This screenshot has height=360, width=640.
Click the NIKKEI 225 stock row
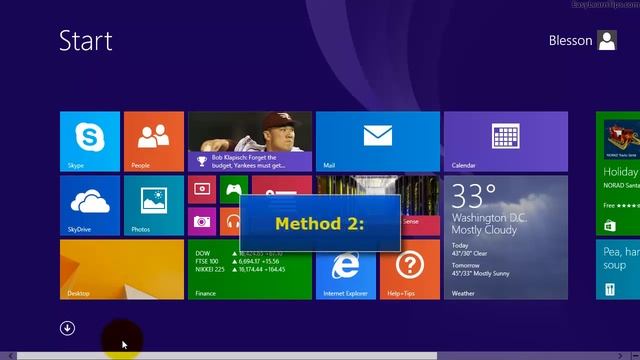(x=240, y=269)
